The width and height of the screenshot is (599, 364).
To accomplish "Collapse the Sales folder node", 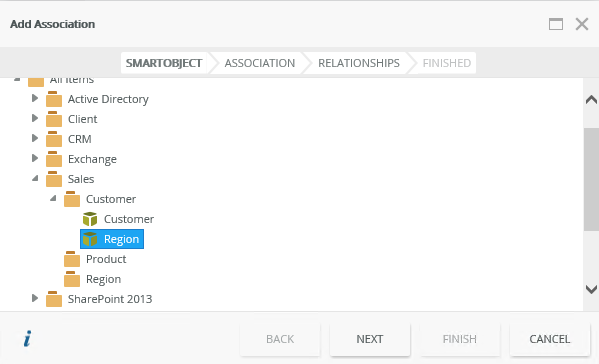I will 35,178.
